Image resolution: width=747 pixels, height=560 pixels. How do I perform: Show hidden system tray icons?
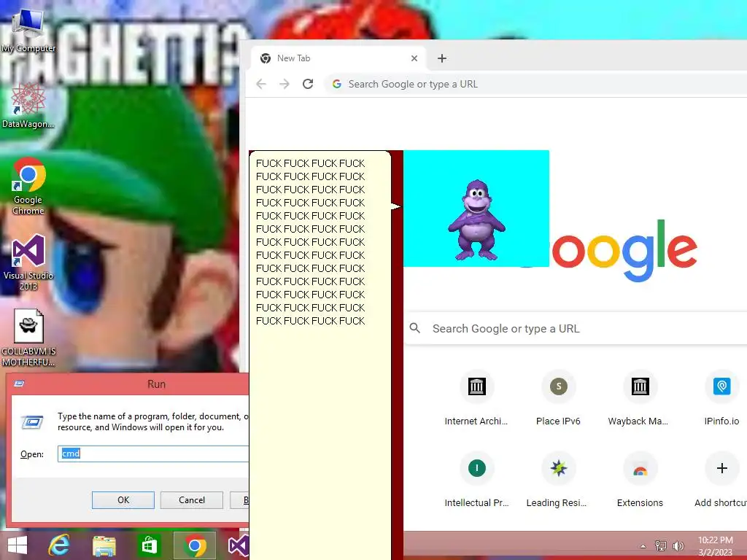(643, 546)
